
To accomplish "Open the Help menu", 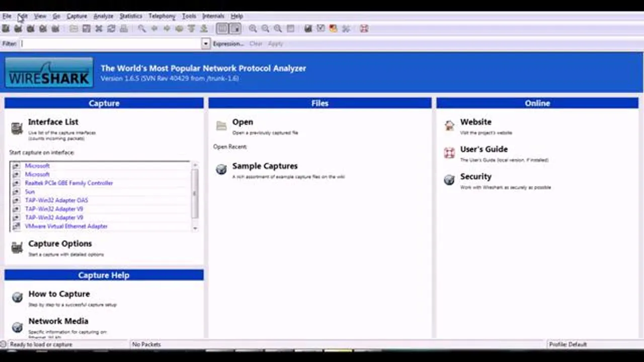I will (237, 16).
